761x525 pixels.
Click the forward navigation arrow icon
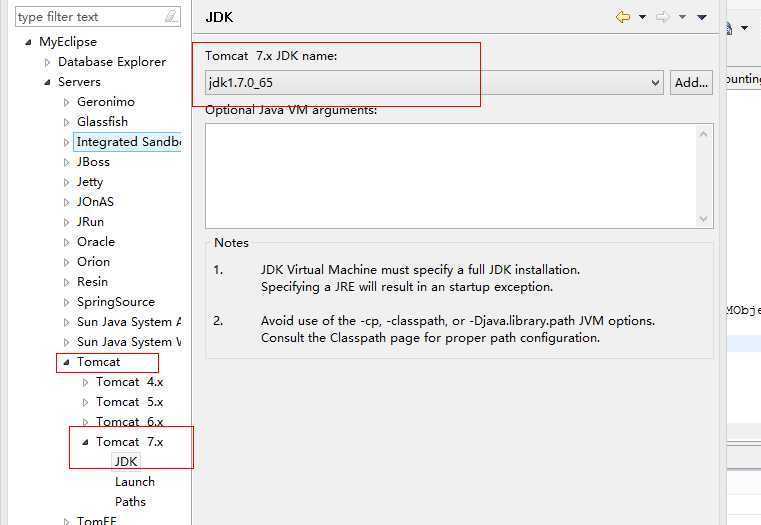662,17
